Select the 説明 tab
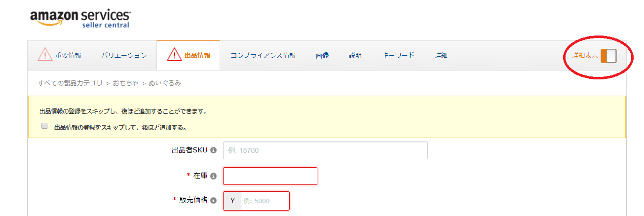The image size is (644, 216). coord(355,55)
